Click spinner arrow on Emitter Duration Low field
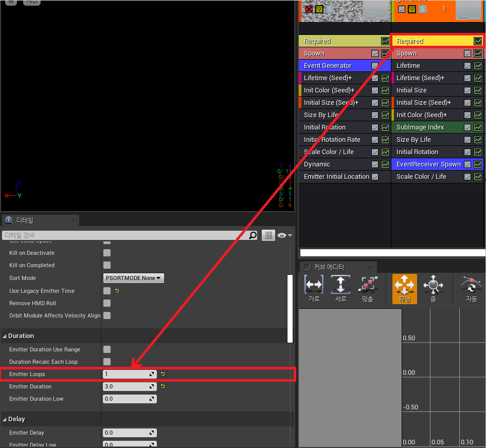The width and height of the screenshot is (486, 448). (152, 399)
